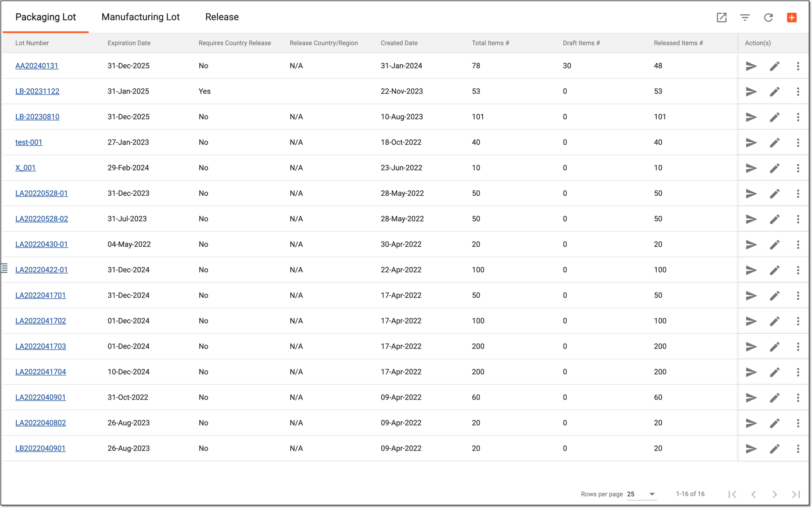Click the send icon for lot AA20240131
The height and width of the screenshot is (508, 812).
751,66
